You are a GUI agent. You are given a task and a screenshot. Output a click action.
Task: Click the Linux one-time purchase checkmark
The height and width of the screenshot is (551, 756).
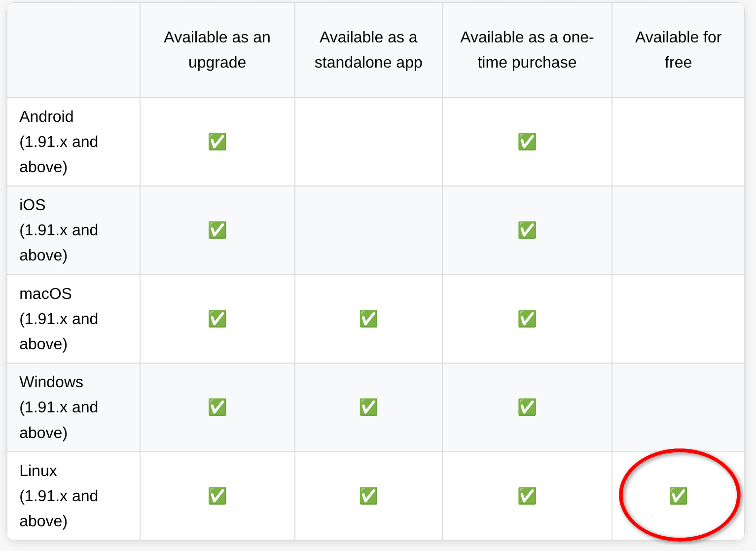pos(527,496)
